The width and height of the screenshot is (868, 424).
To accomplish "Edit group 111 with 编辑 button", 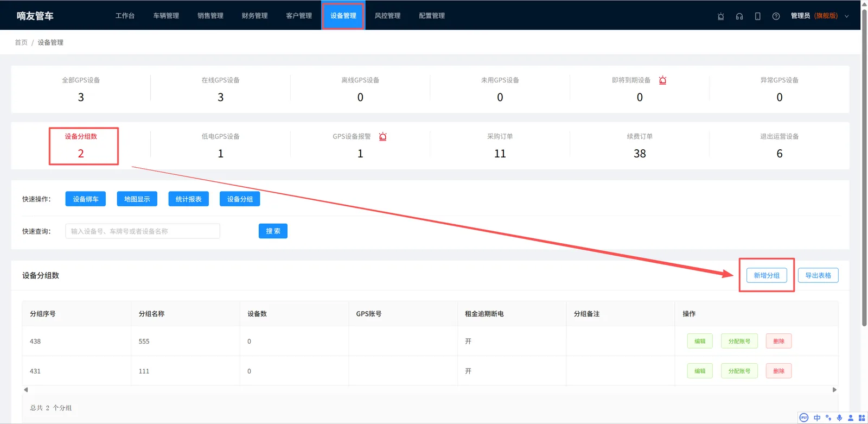I will [700, 371].
